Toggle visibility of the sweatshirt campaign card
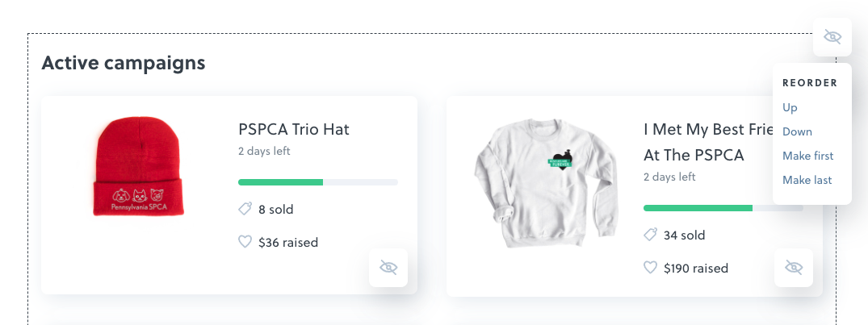Screen dimensions: 868x325 coord(794,268)
